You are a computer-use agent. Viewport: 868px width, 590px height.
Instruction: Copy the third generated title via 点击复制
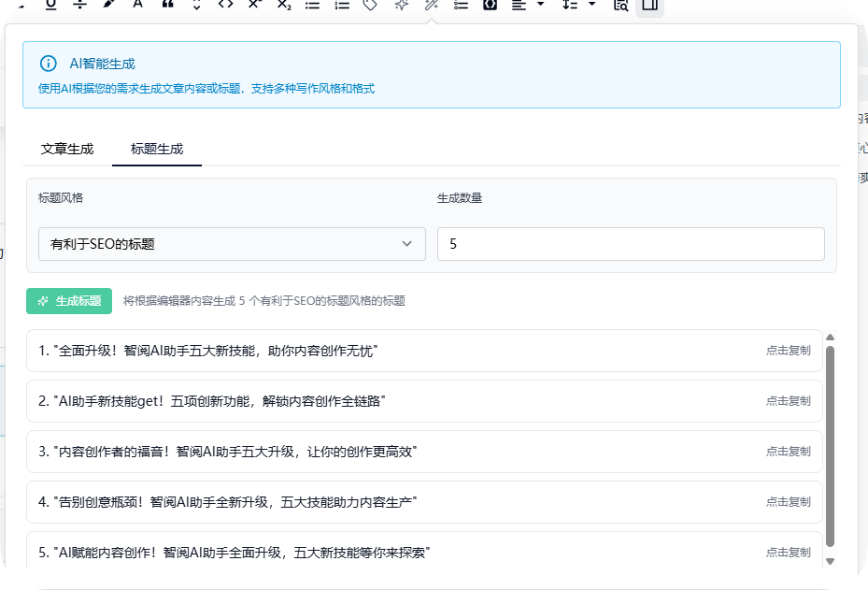(788, 452)
